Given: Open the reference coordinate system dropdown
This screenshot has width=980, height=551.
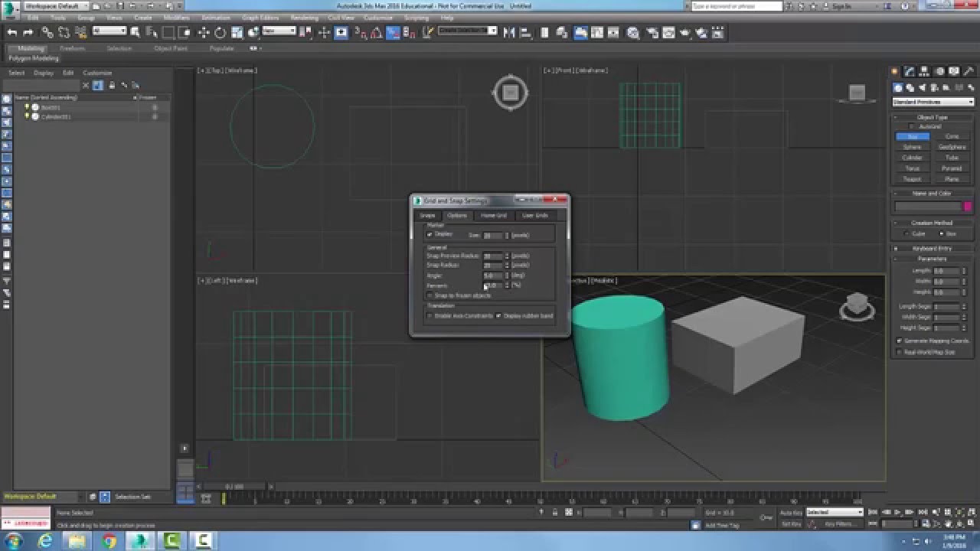Looking at the screenshot, I should [279, 31].
